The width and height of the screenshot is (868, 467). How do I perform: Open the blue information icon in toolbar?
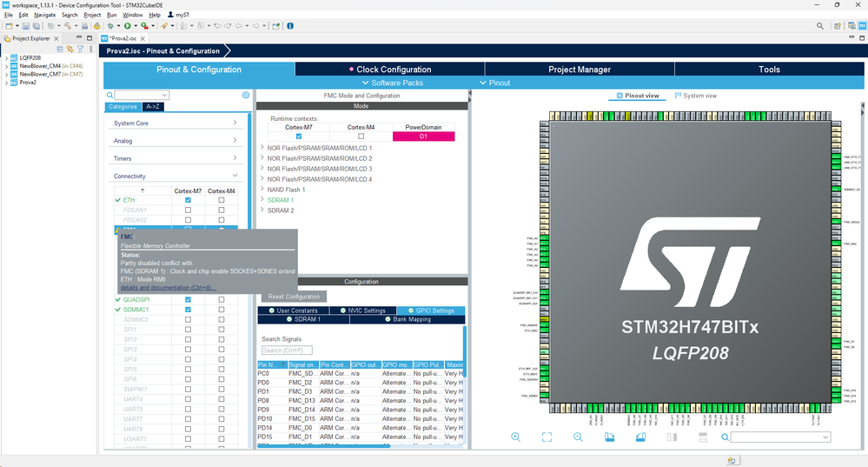[290, 25]
